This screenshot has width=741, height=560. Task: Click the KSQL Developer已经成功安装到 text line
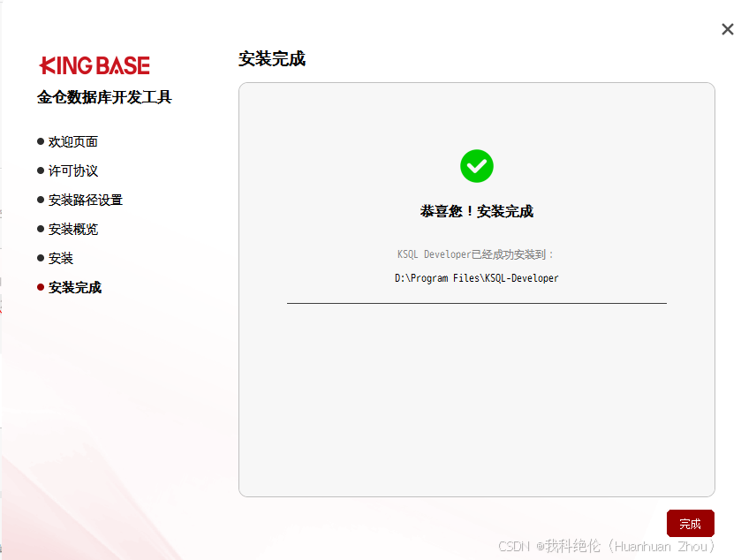coord(475,254)
